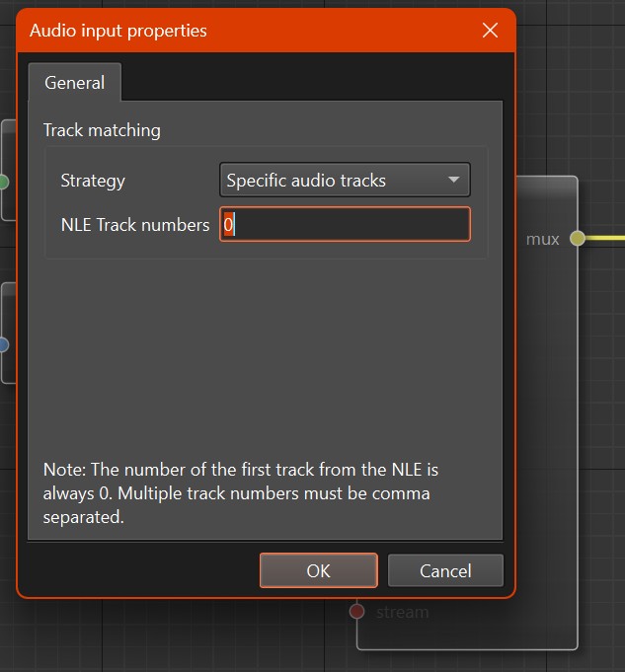Click the 'stream' port label
The image size is (625, 672).
click(403, 612)
